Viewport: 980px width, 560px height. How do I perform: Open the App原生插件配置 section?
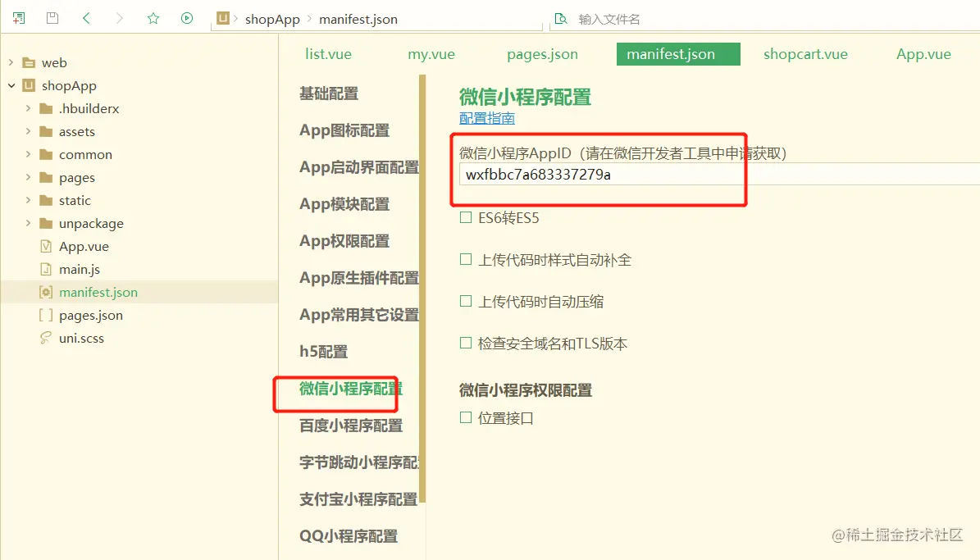point(358,278)
